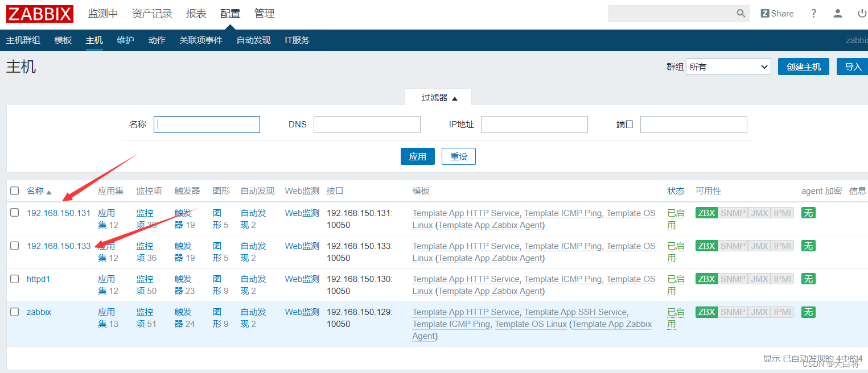The image size is (868, 373).
Task: Click ZBX availability badge for host 192.168.150.131
Action: click(x=706, y=213)
